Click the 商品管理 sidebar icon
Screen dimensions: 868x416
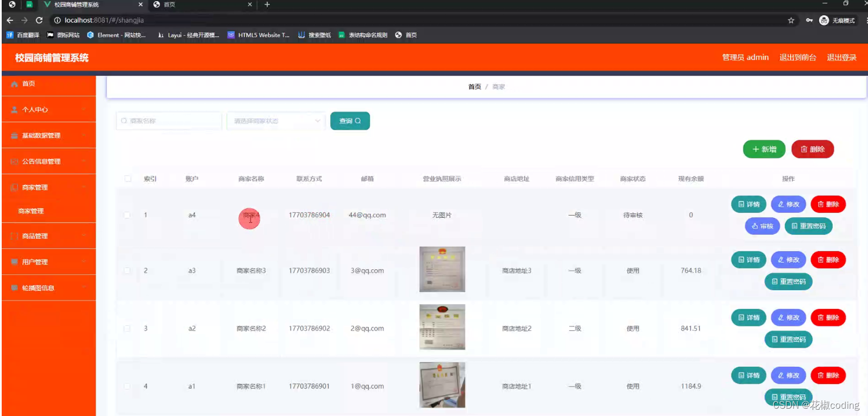click(x=14, y=235)
